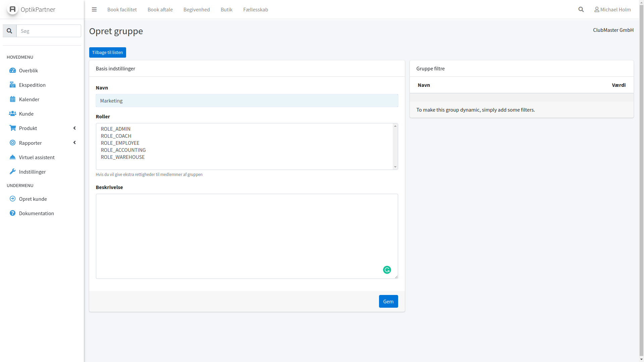The width and height of the screenshot is (644, 362).
Task: Click into the Navn text field
Action: [247, 101]
